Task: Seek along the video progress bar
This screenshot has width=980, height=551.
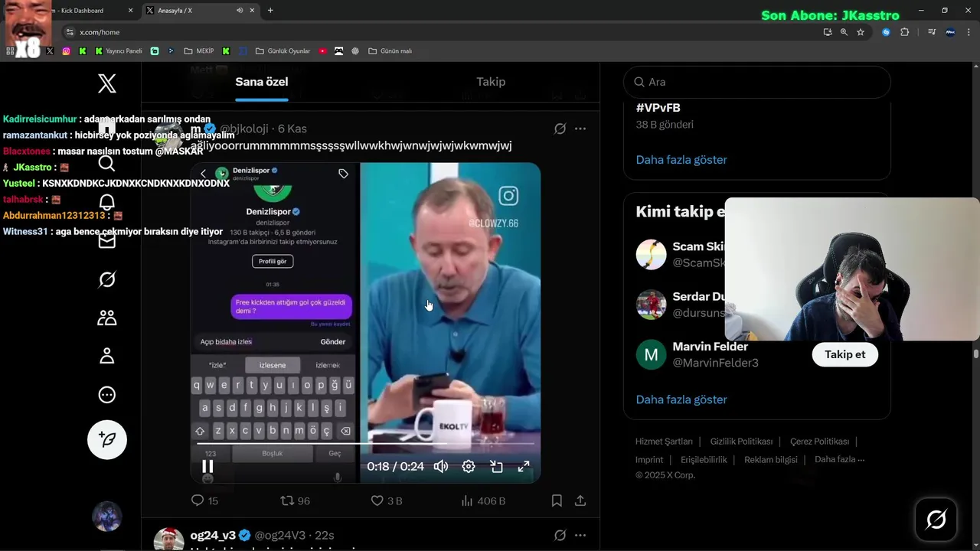Action: pos(365,443)
